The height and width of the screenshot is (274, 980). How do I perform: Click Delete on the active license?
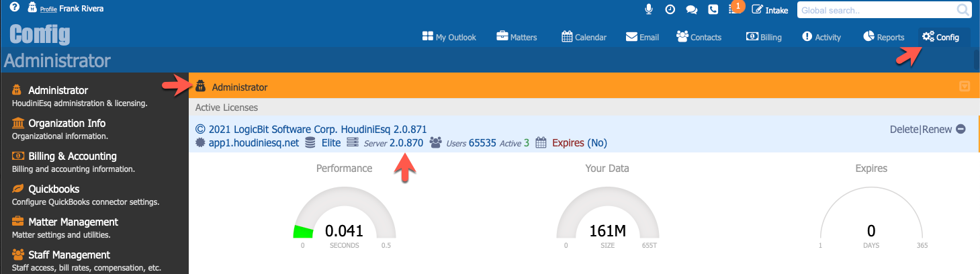coord(904,129)
